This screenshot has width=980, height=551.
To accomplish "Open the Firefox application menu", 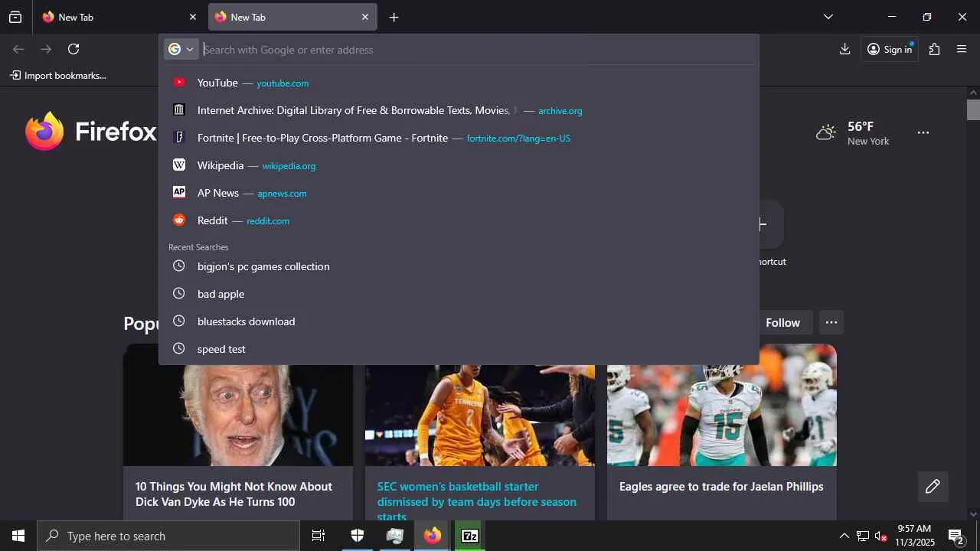I will 962,49.
